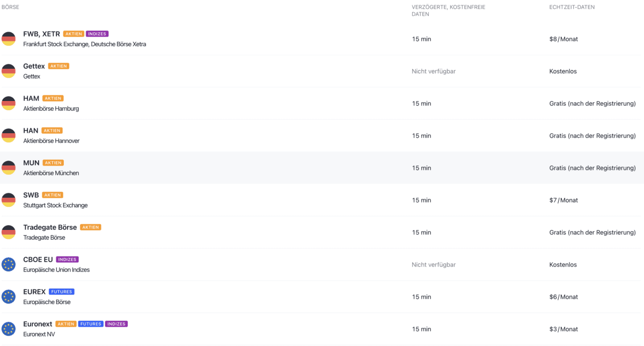Viewport: 644px width, 346px height.
Task: Click the EU flag icon beside CBOE EU
Action: 9,264
